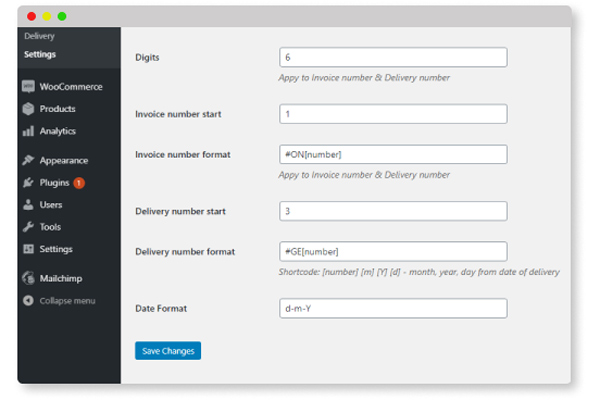Click the sidebar Settings sliders icon
The height and width of the screenshot is (400, 600).
29,249
